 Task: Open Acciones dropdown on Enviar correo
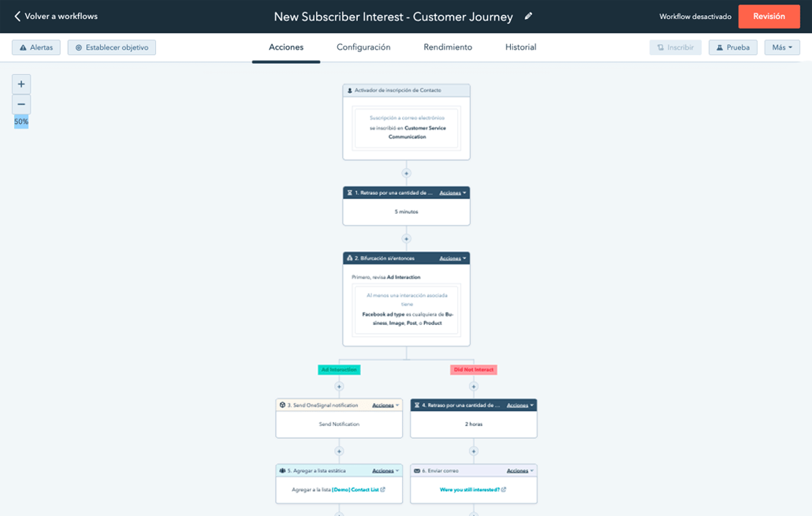(520, 470)
